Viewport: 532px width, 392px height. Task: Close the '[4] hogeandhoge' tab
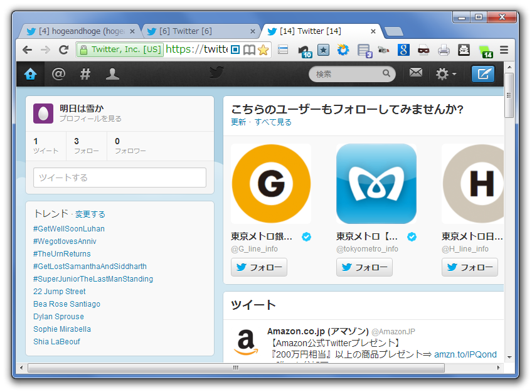tap(132, 31)
